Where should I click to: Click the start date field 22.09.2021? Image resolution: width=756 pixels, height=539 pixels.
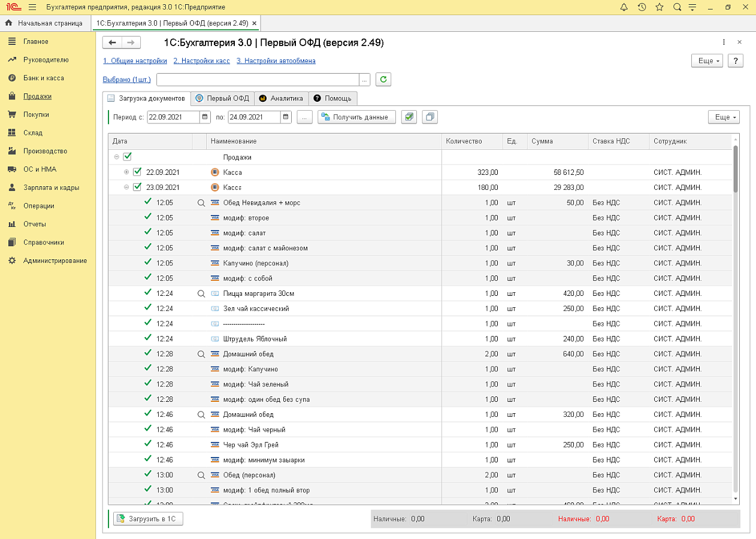173,117
